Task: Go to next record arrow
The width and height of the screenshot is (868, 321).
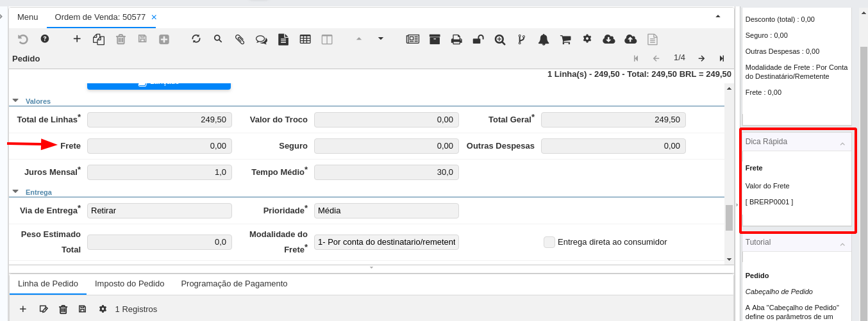Action: (701, 58)
